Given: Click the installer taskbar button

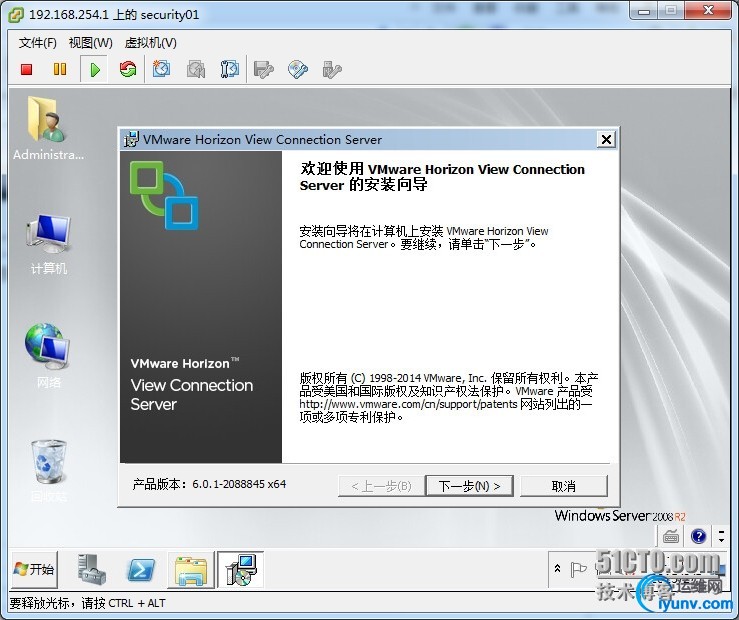Looking at the screenshot, I should 241,570.
